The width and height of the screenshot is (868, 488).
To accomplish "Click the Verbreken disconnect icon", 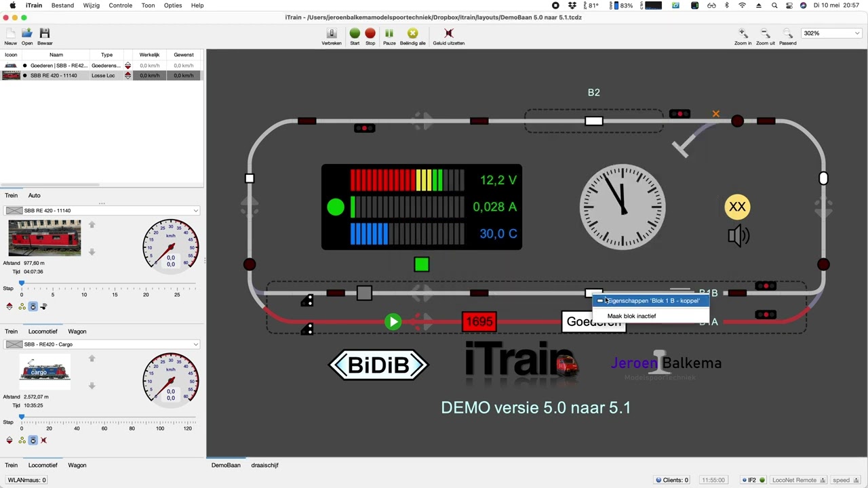I will 332,33.
